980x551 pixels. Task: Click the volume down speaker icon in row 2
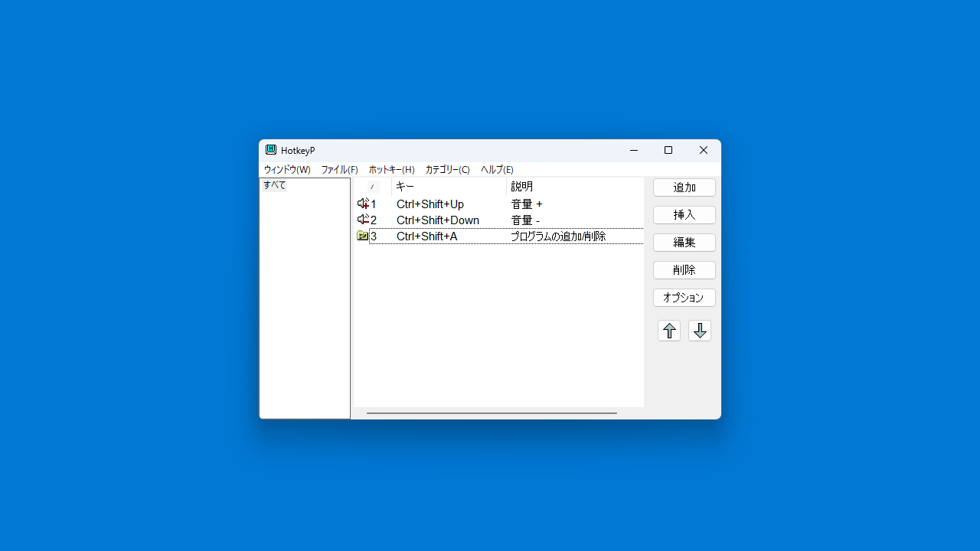pyautogui.click(x=363, y=220)
